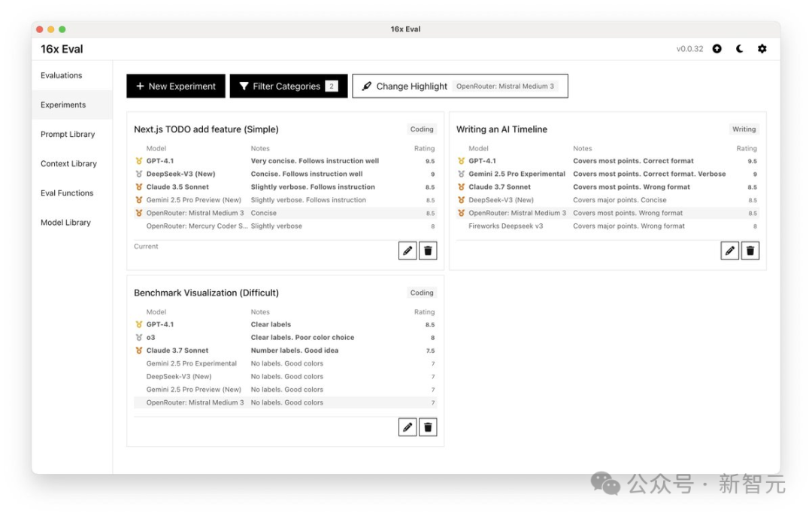
Task: Click the Current label in Next.js TODO card
Action: 146,247
